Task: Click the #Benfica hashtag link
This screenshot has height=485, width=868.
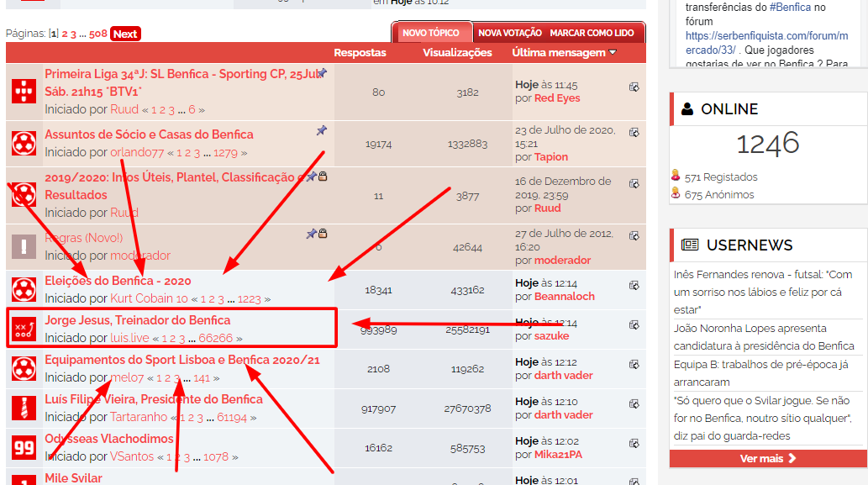Action: coord(790,8)
